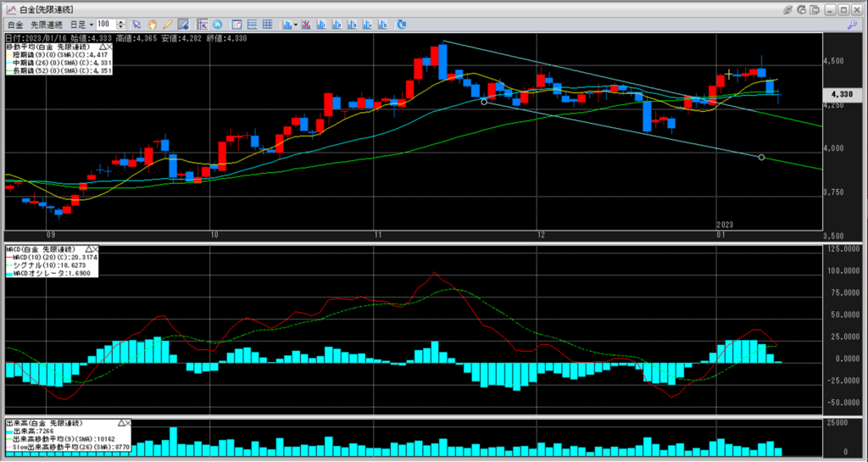868x462 pixels.
Task: Click the link chain icon in title bar
Action: (789, 9)
